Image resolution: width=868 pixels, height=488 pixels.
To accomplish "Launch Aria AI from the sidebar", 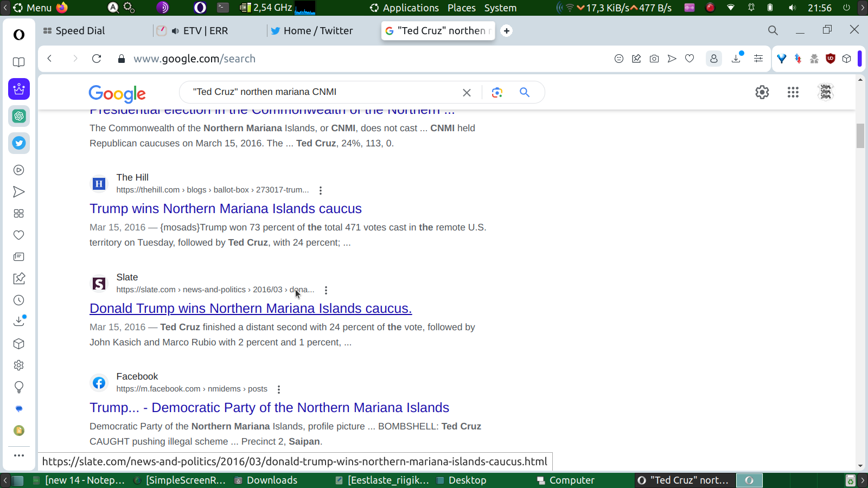I will click(x=19, y=89).
